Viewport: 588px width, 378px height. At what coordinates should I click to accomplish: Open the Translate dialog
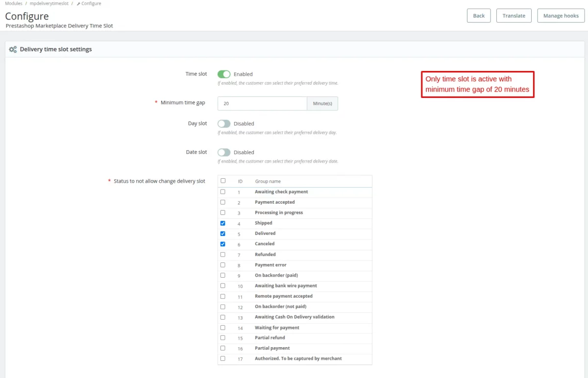514,15
